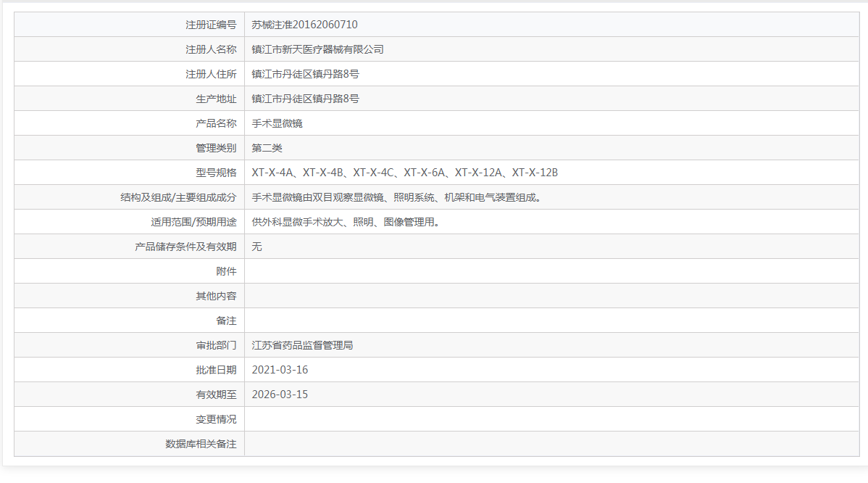This screenshot has width=868, height=483.
Task: Click the model list starting XT-X-4A
Action: pyautogui.click(x=405, y=173)
